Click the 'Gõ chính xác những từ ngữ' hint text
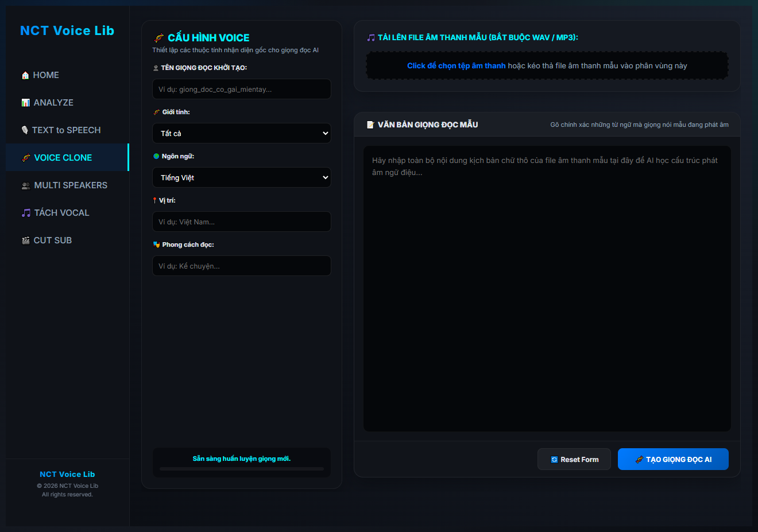The height and width of the screenshot is (532, 758). point(640,125)
